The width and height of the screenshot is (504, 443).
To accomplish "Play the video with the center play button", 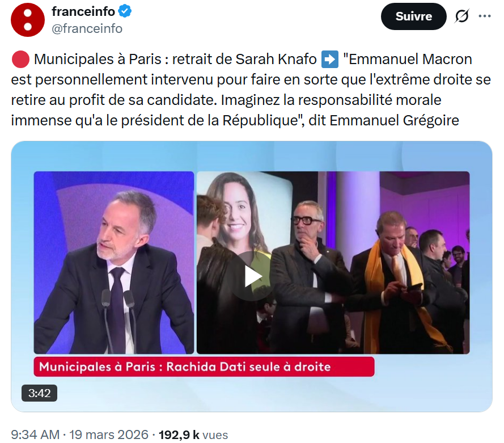I will [x=252, y=276].
